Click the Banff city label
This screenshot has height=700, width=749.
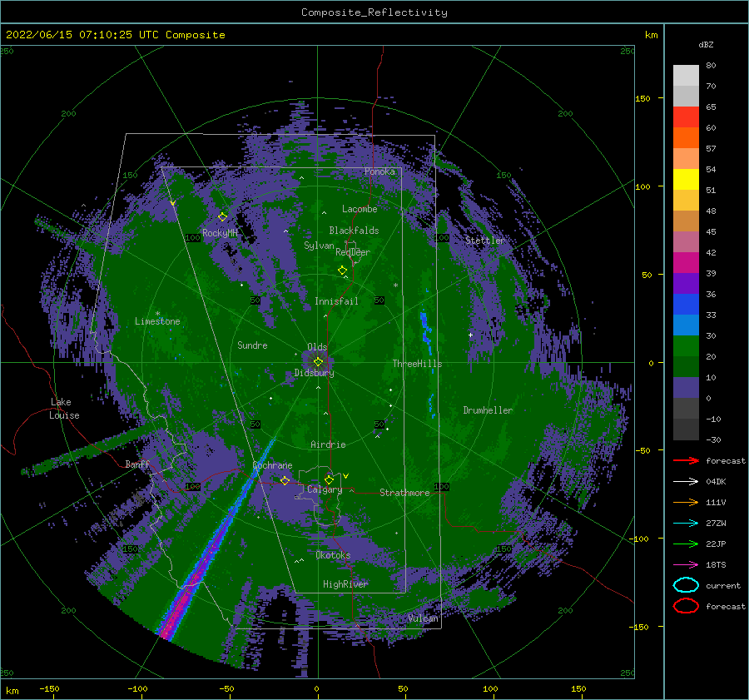pyautogui.click(x=137, y=464)
